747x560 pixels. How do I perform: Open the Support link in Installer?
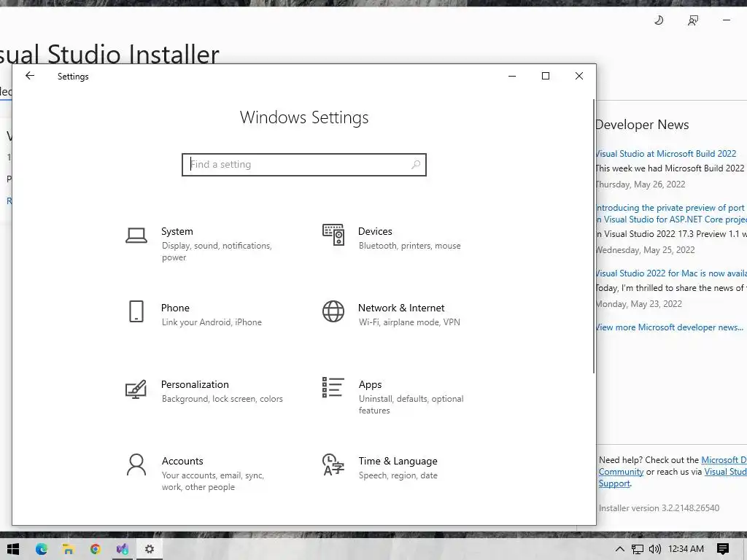coord(614,483)
